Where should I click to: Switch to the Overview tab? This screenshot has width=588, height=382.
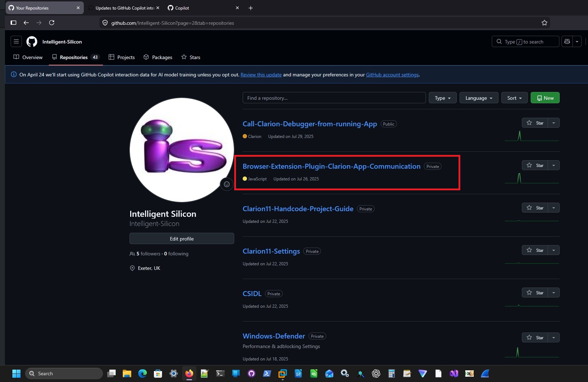tap(28, 57)
